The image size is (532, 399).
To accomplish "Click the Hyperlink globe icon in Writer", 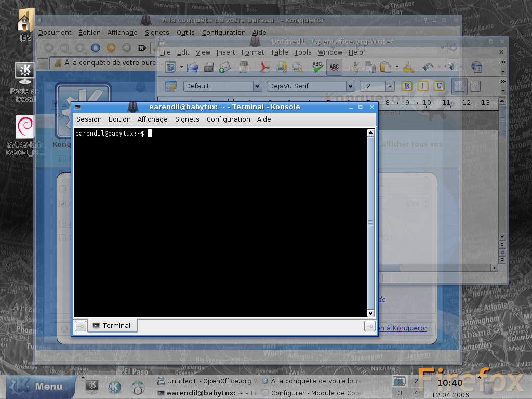I will (477, 67).
